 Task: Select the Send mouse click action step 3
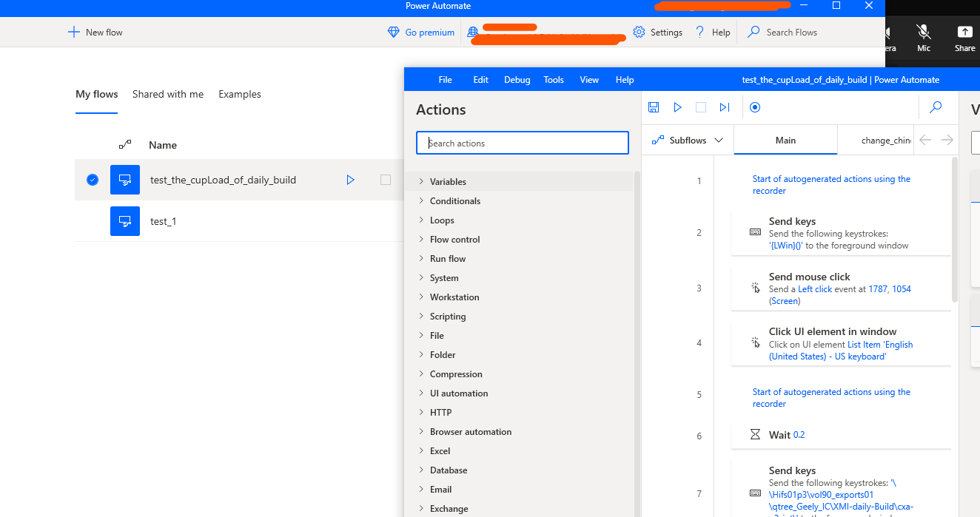pyautogui.click(x=841, y=288)
